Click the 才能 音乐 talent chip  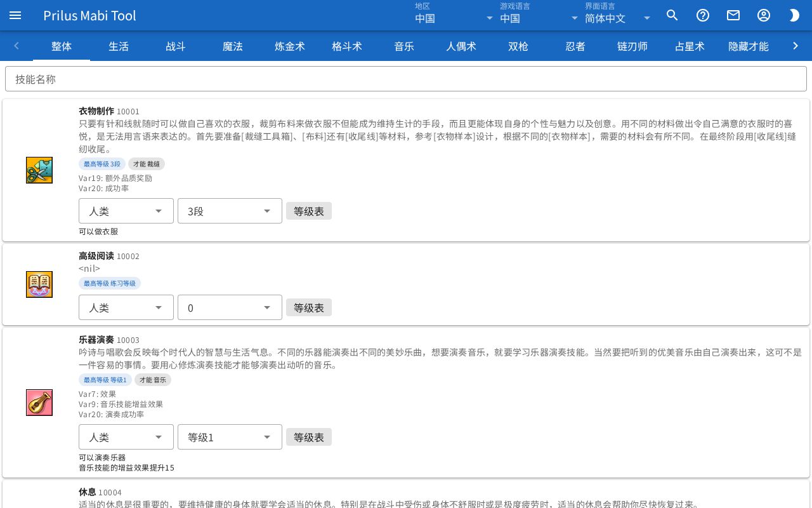click(153, 380)
